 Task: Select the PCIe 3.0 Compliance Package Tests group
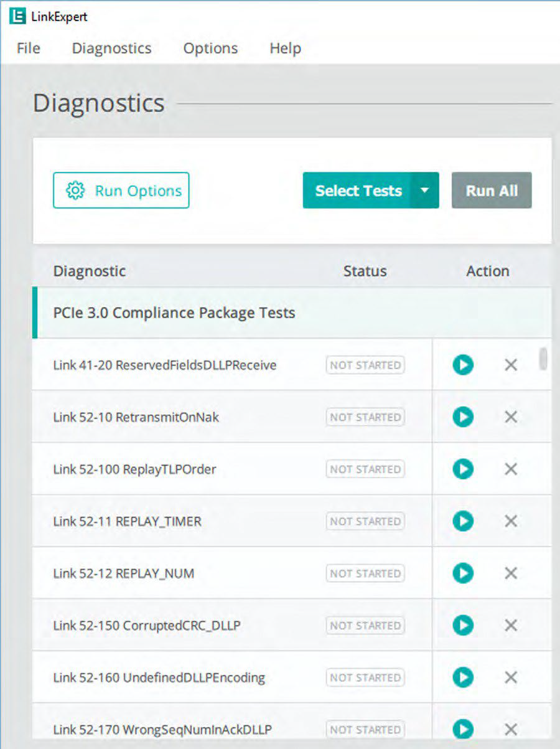coord(292,313)
